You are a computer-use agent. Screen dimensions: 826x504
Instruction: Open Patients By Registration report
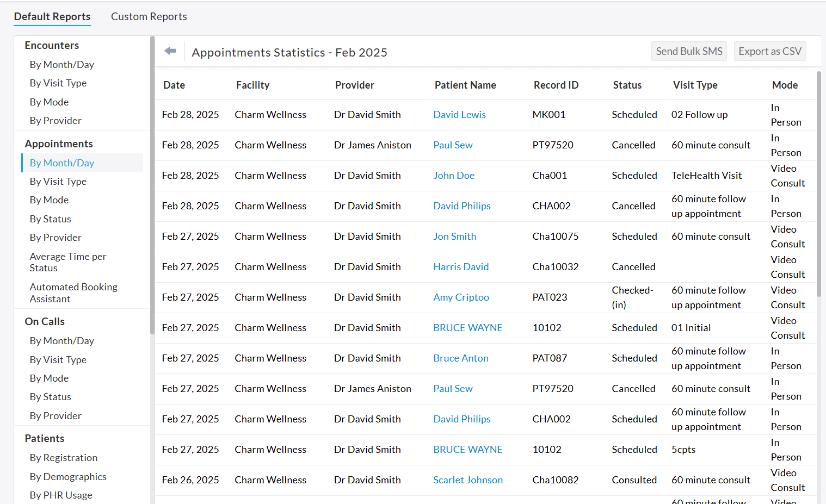(64, 458)
